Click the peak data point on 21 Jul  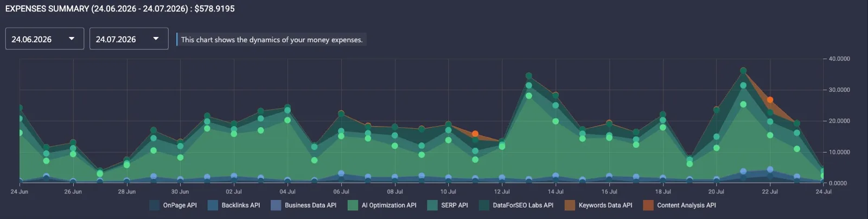[x=743, y=71]
